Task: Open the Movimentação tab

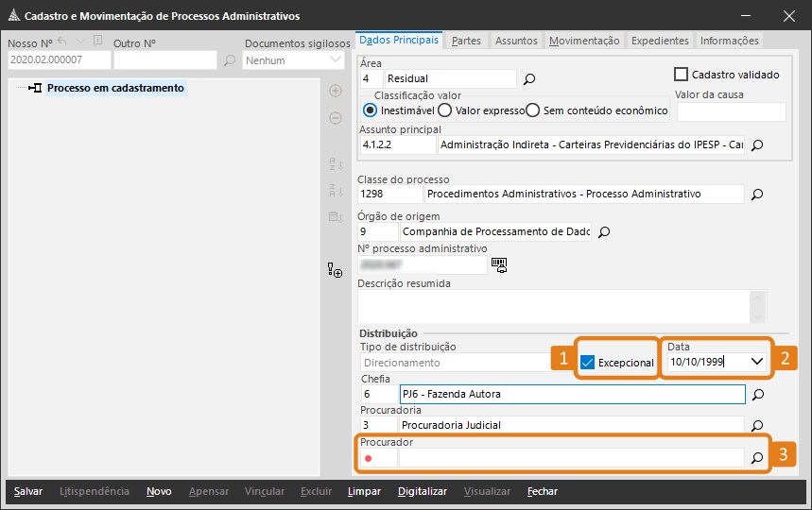Action: pyautogui.click(x=584, y=41)
